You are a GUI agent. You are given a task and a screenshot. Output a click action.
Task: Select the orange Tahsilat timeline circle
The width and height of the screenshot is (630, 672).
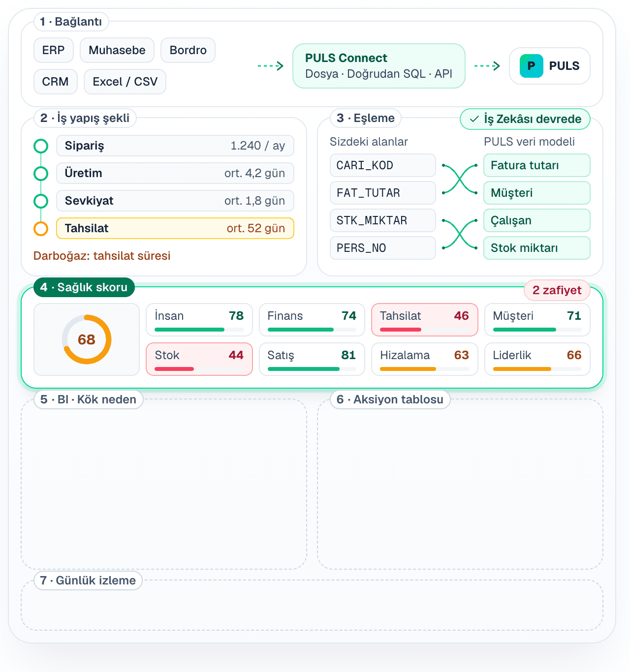coord(41,228)
